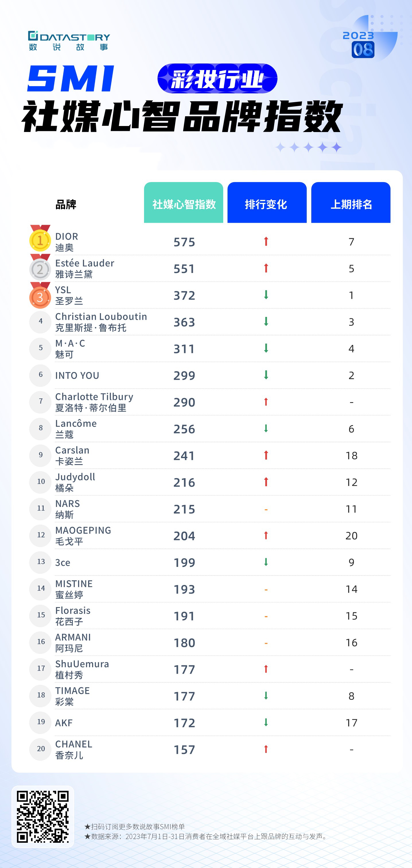Click the red up arrow for DIOR
This screenshot has height=868, width=412.
(266, 241)
